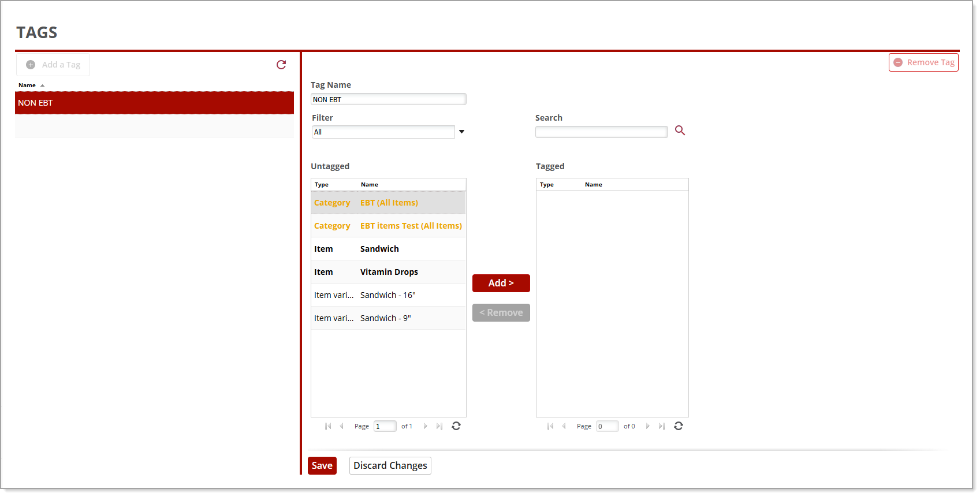Screen dimensions: 980x496
Task: Go to next page of Tagged list
Action: click(x=648, y=426)
